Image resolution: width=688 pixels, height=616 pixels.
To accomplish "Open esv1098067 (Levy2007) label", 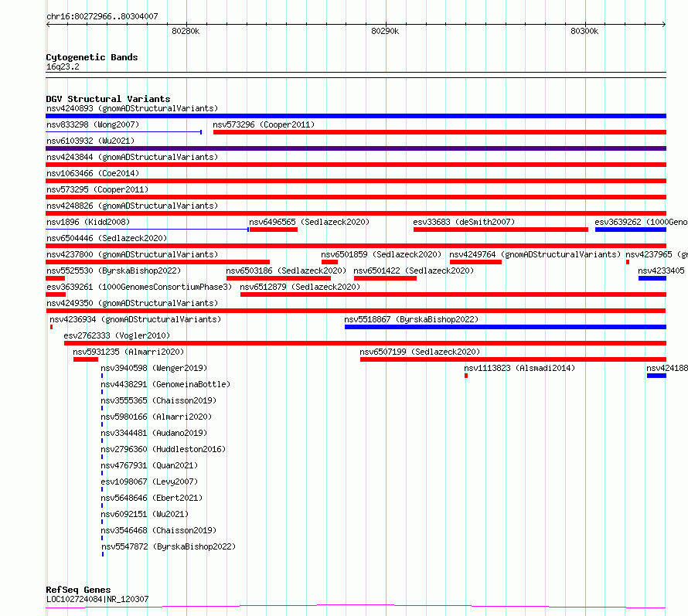I will [149, 482].
